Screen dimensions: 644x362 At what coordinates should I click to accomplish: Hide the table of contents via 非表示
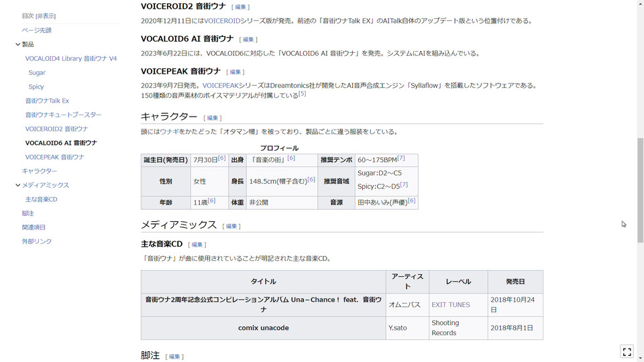coord(46,16)
